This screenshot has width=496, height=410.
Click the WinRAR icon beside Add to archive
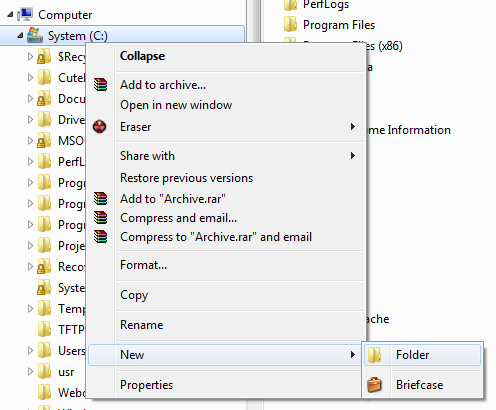tap(100, 85)
